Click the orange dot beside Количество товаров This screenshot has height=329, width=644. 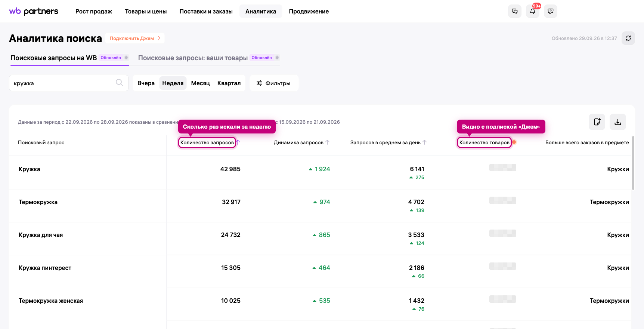click(514, 142)
